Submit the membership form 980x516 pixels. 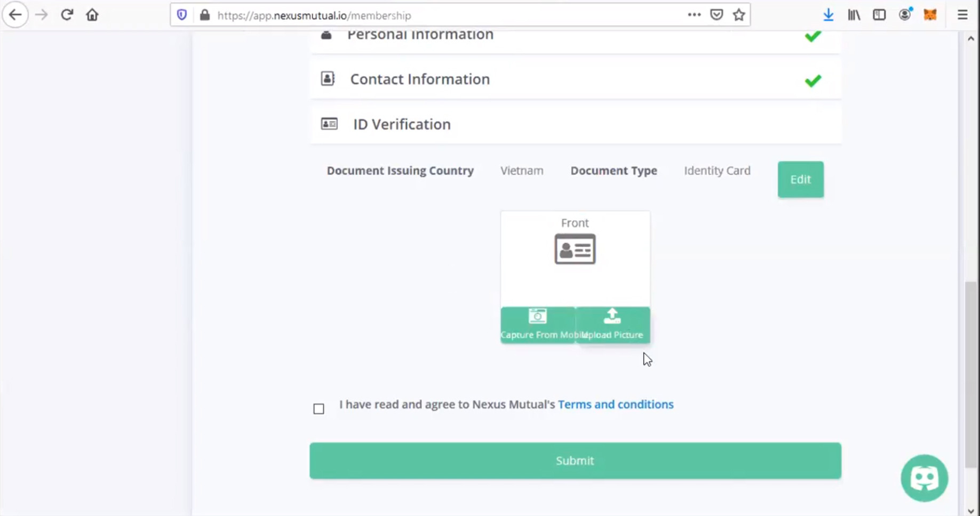(575, 461)
